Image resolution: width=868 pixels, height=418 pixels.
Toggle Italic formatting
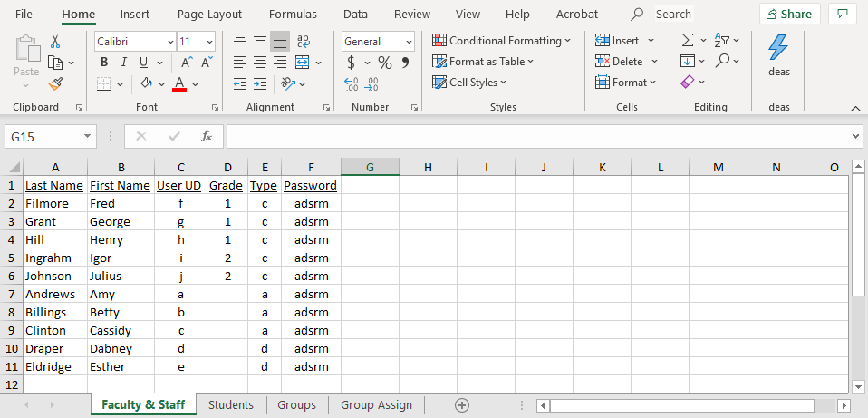point(124,63)
